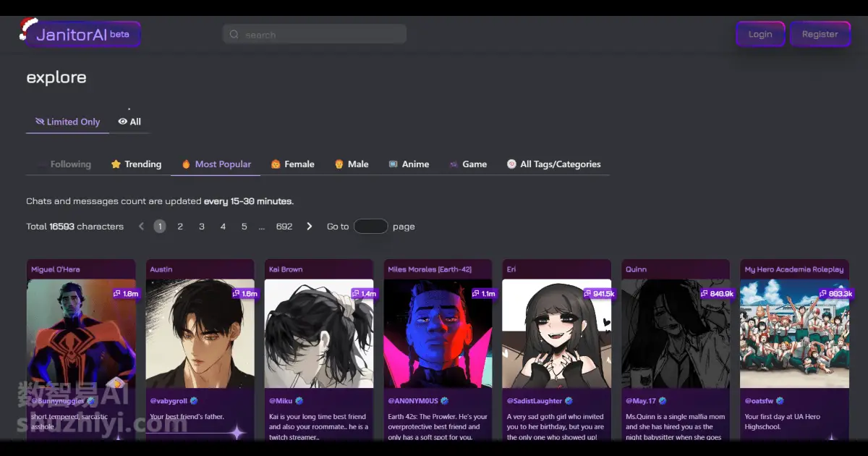
Task: Open creator @oatsfw profile
Action: (x=759, y=401)
